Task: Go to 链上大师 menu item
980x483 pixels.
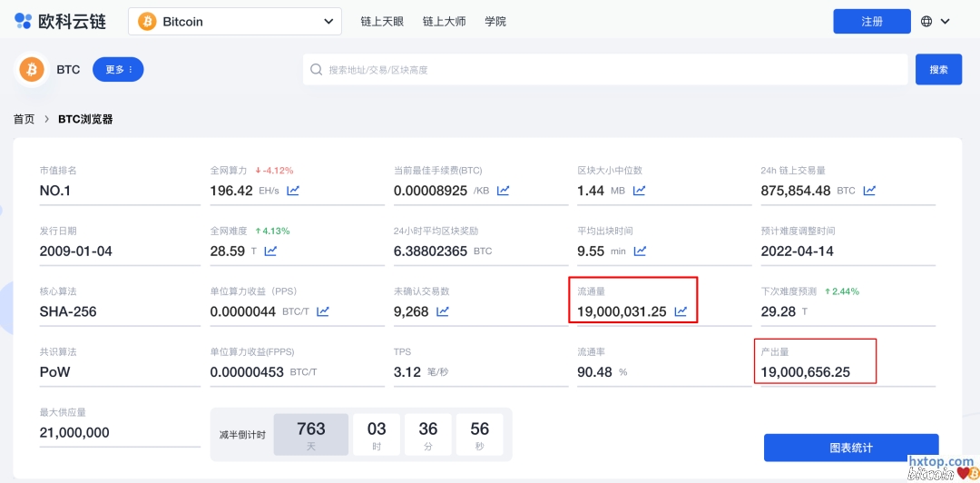Action: [x=444, y=21]
